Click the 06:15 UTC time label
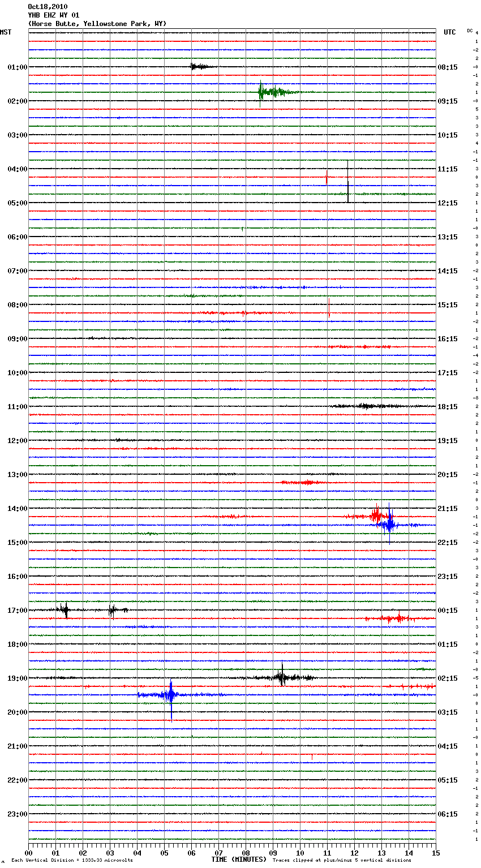The image size is (481, 868). coord(448,814)
